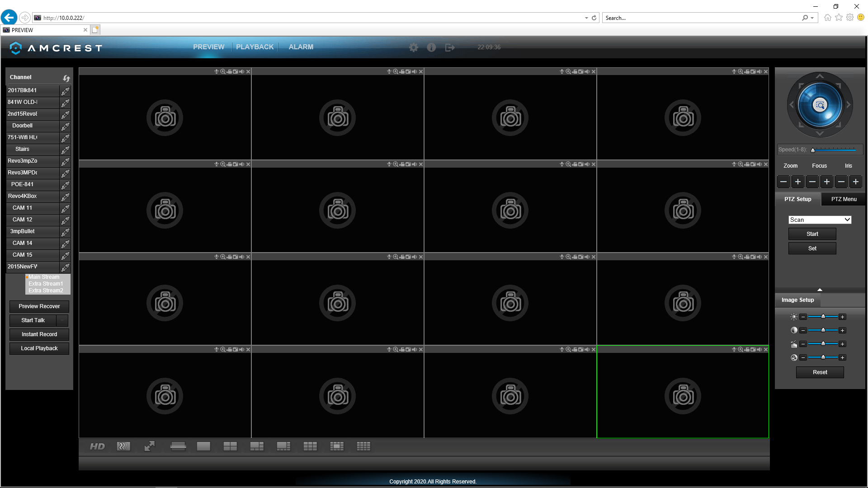The width and height of the screenshot is (868, 488).
Task: Switch to sixteen-window layout
Action: (x=363, y=446)
